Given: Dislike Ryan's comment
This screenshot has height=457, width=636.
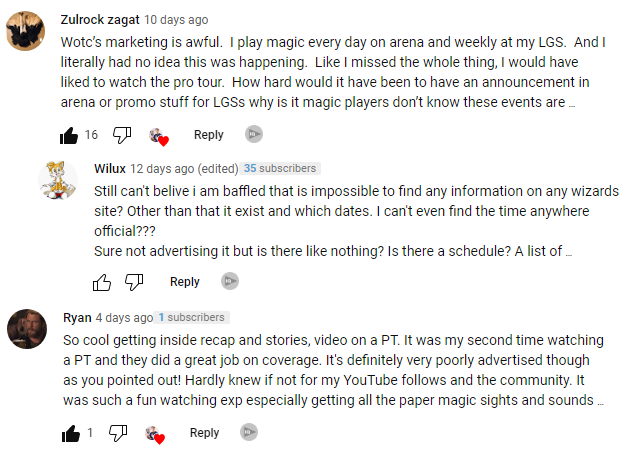Looking at the screenshot, I should [x=118, y=433].
